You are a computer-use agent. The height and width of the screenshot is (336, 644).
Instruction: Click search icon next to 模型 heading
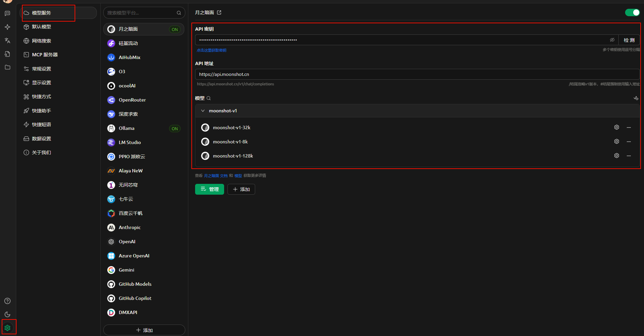209,98
